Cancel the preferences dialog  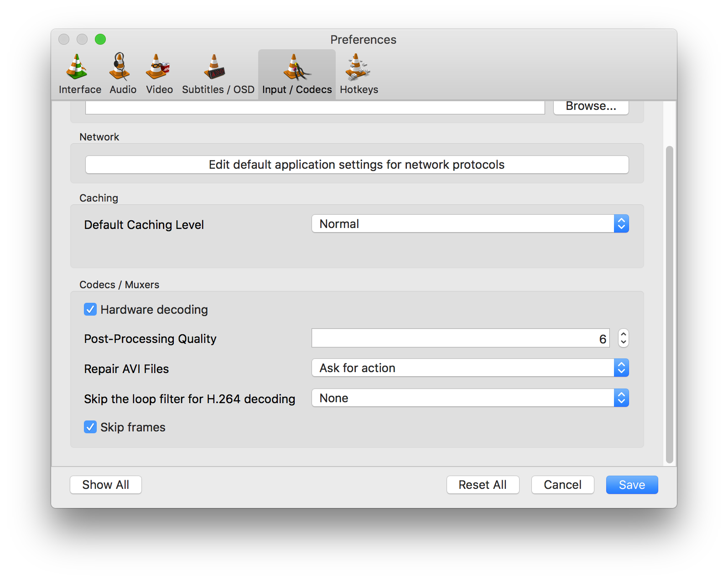click(563, 485)
